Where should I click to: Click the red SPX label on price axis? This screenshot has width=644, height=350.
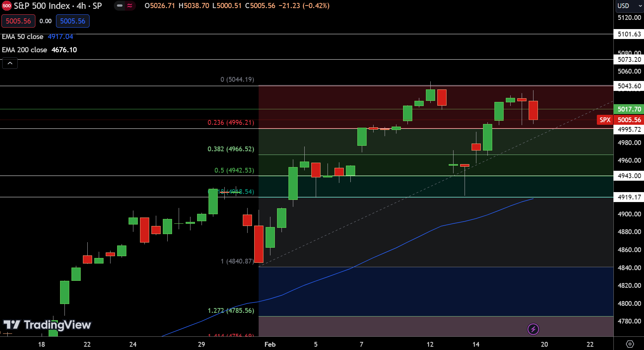pos(605,120)
